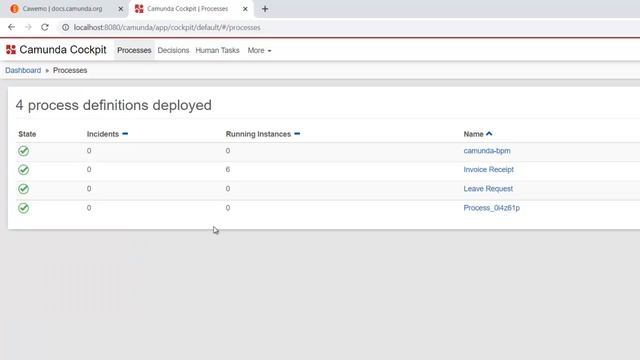Screen dimensions: 640x360
Task: Click the browser address bar URL
Action: click(x=167, y=27)
